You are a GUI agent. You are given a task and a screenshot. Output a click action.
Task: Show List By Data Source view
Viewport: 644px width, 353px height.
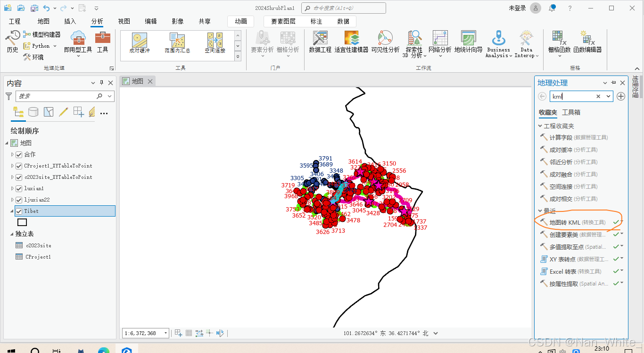[x=33, y=112]
